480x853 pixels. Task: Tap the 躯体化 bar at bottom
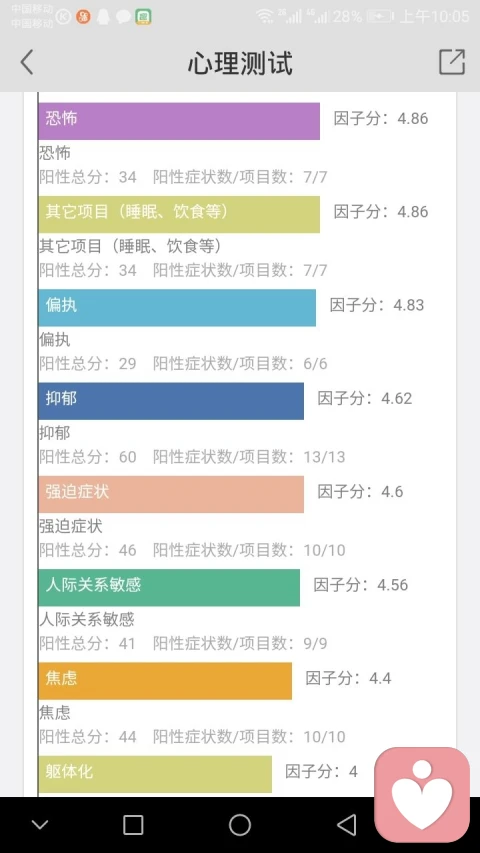[x=155, y=774]
